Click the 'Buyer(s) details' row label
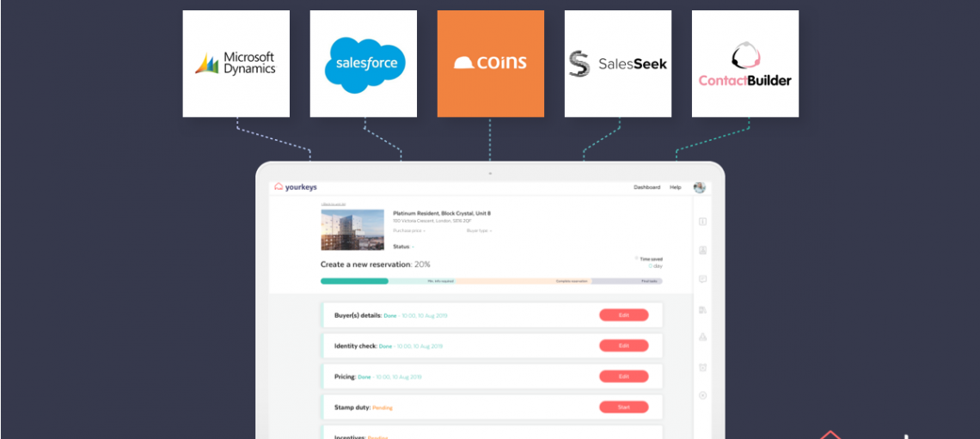The width and height of the screenshot is (980, 439). pyautogui.click(x=358, y=315)
